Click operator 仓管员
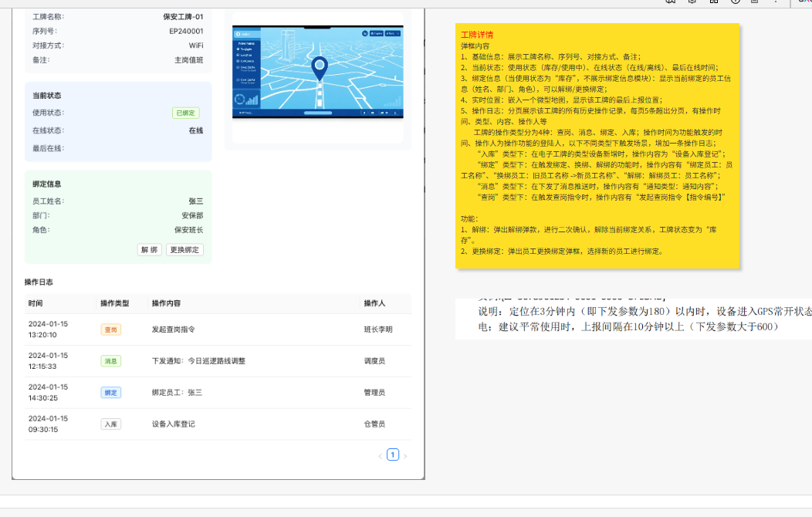812x517 pixels. (x=374, y=424)
